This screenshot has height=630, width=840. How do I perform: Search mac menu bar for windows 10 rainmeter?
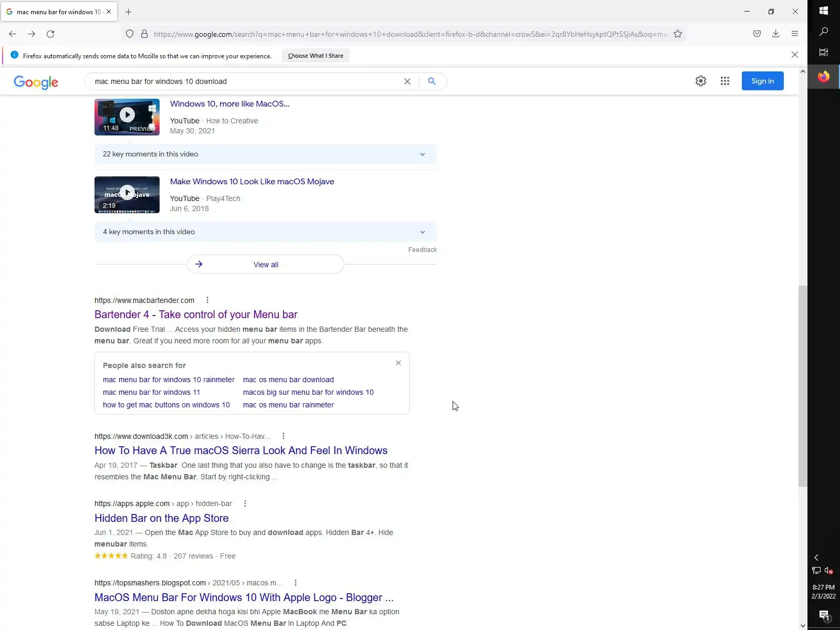(x=169, y=380)
